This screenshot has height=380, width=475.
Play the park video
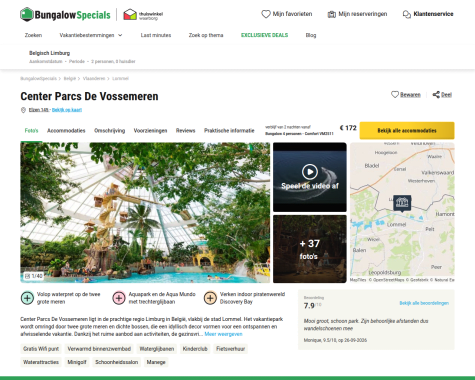(x=310, y=172)
